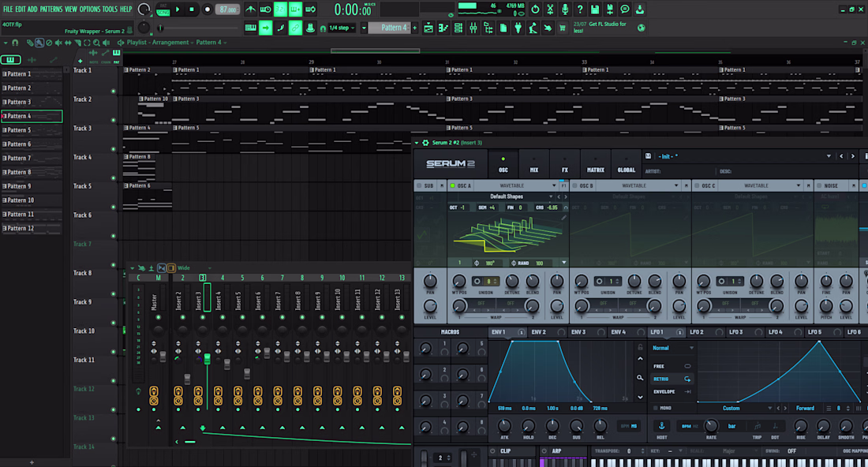Screen dimensions: 868x467
Task: Toggle auto-scroll arrow button
Action: (266, 28)
